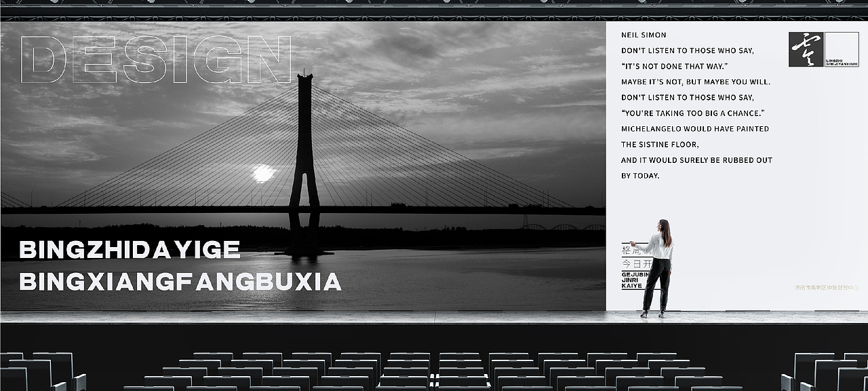Click the "BY TODAY." line
The image size is (868, 391).
pos(640,176)
